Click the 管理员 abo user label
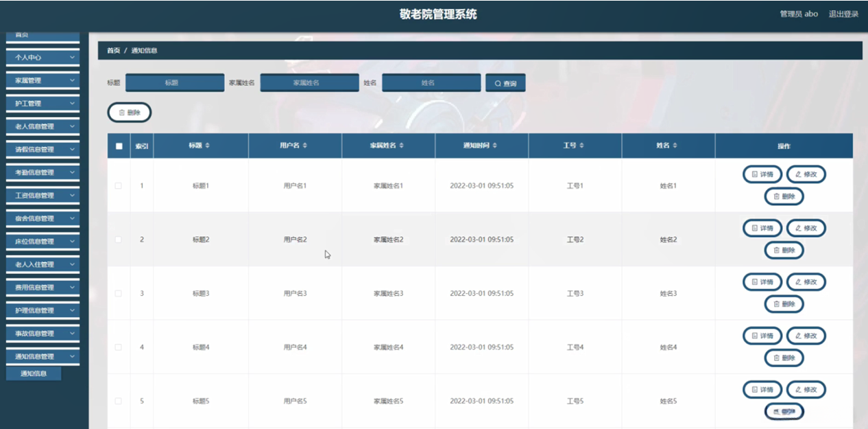 (799, 14)
